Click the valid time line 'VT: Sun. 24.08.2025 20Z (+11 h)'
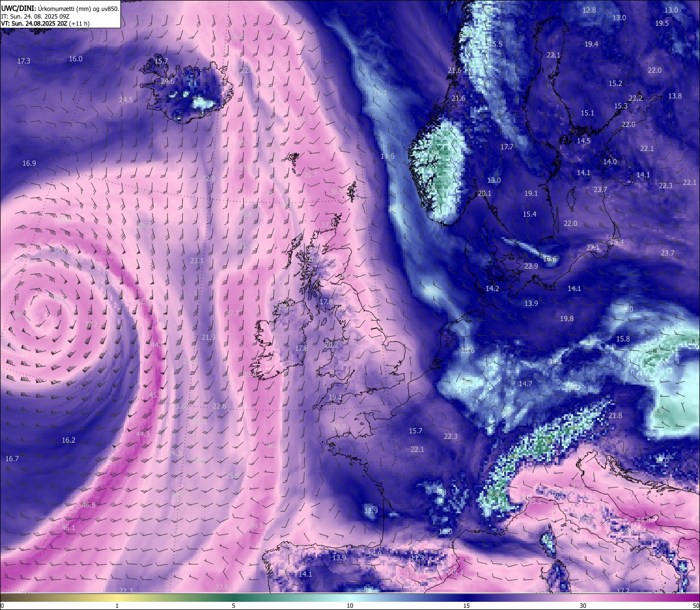 (45, 24)
